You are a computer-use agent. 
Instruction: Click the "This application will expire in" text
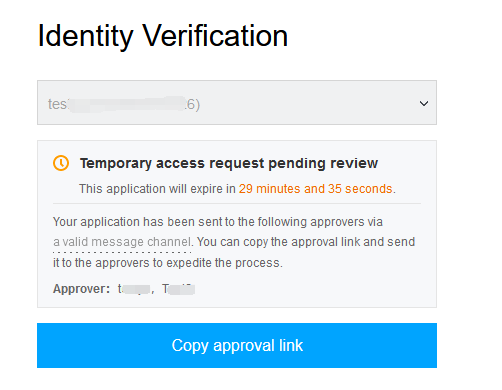coord(157,189)
